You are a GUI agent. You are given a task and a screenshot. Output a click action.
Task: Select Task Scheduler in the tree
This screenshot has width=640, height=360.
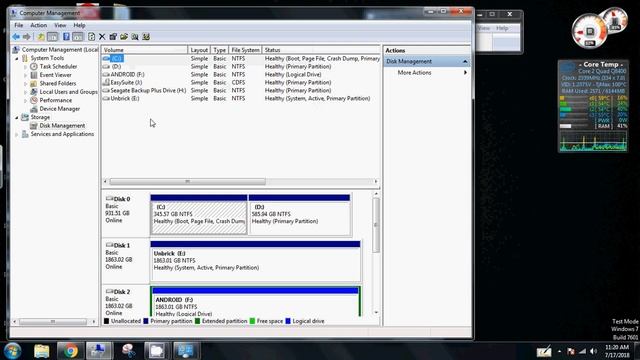(x=58, y=67)
